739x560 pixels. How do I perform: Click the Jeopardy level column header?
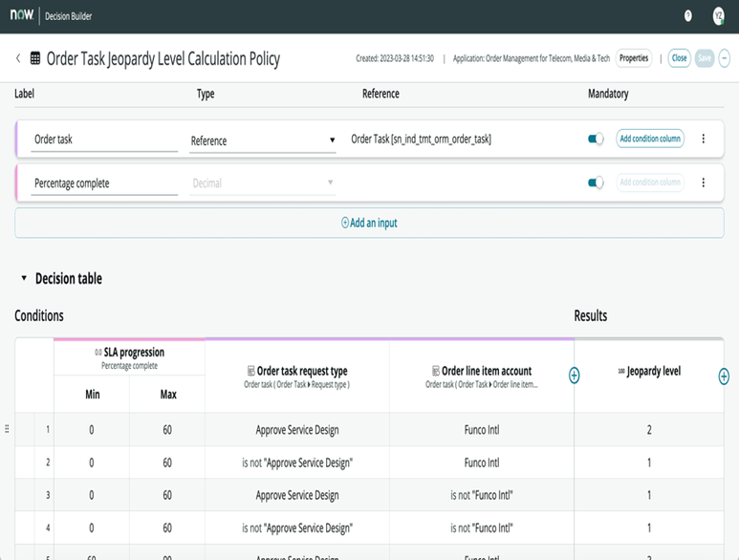click(x=649, y=377)
